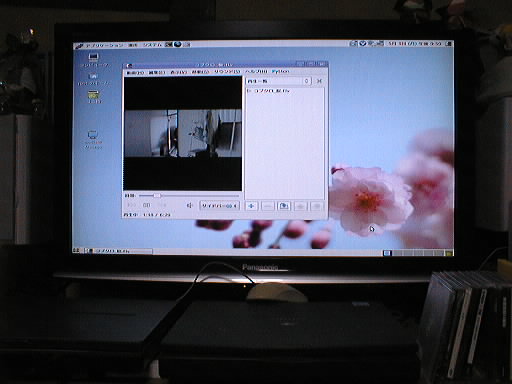
Task: Open the Sound menu in the player
Action: pyautogui.click(x=227, y=72)
